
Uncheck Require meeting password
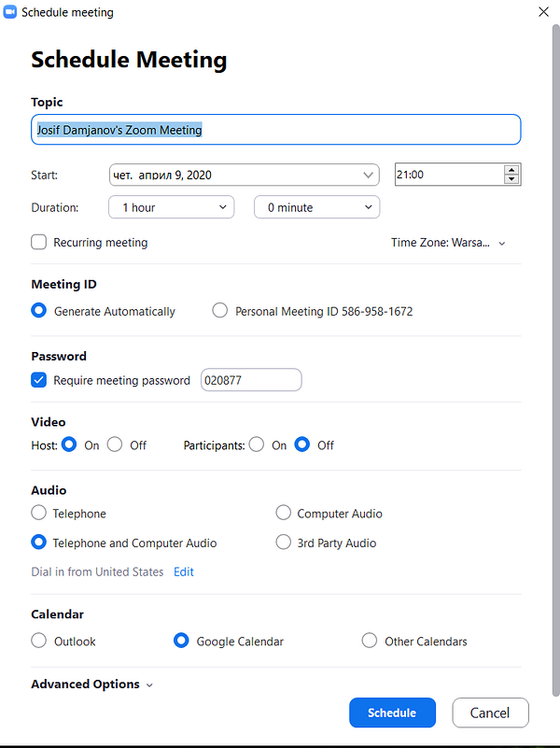(38, 380)
